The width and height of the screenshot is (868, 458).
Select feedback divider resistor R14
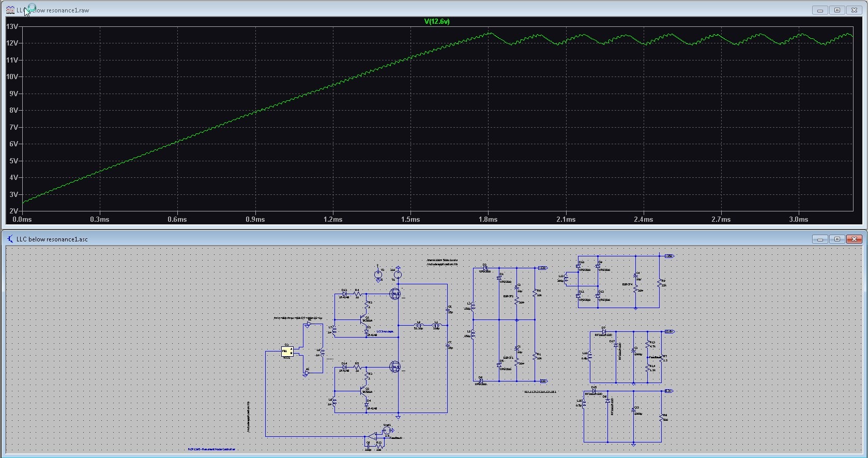[x=647, y=368]
